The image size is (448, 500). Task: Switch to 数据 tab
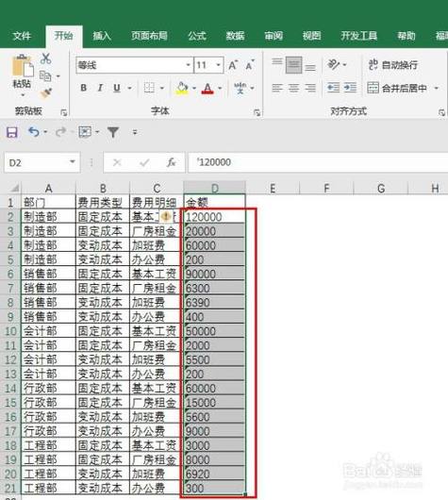coord(235,36)
